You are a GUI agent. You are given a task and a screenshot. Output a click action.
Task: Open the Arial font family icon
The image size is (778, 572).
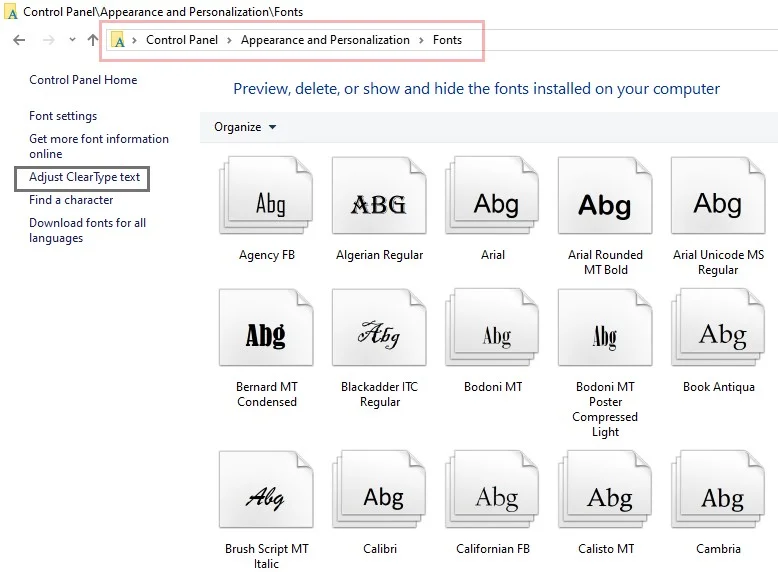pos(492,195)
